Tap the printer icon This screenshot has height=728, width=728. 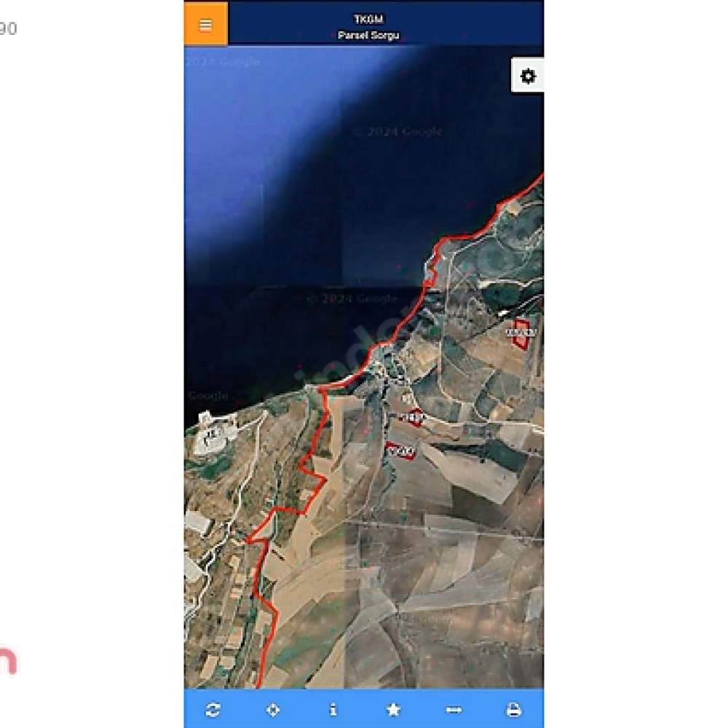click(513, 709)
